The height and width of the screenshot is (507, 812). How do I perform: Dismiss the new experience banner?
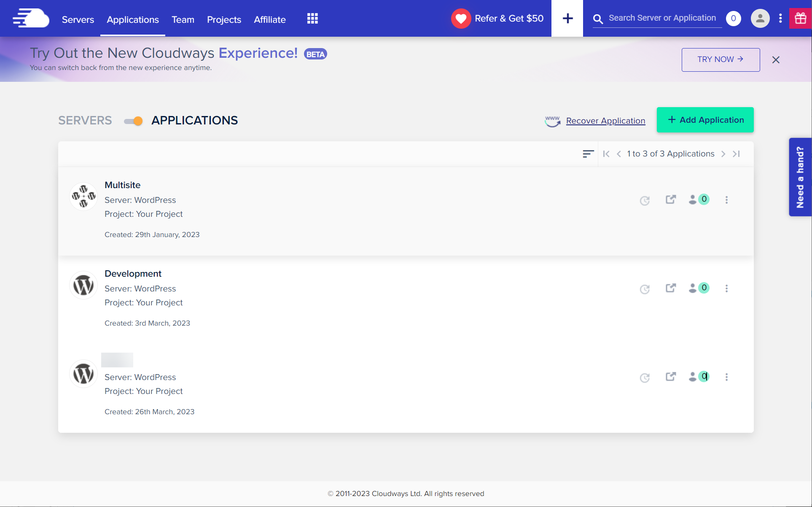pos(776,60)
